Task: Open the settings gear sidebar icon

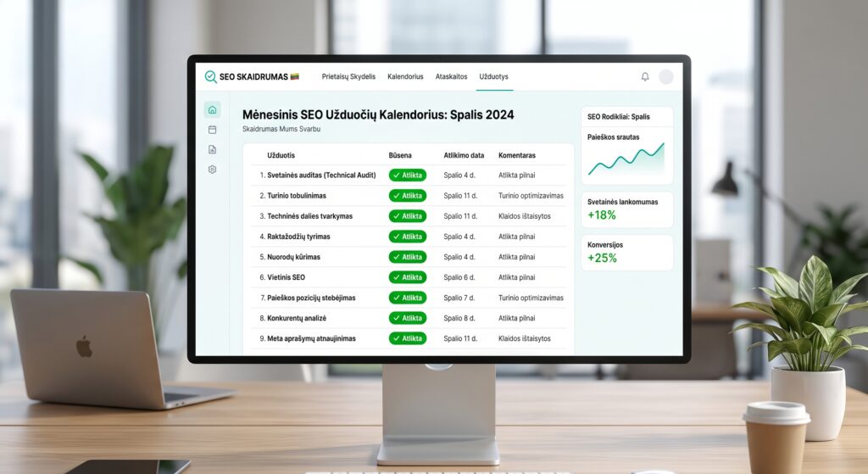Action: (x=212, y=170)
